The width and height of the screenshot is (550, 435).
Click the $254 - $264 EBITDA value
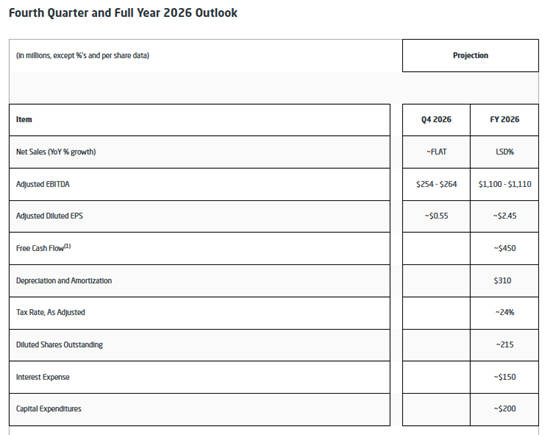(436, 184)
